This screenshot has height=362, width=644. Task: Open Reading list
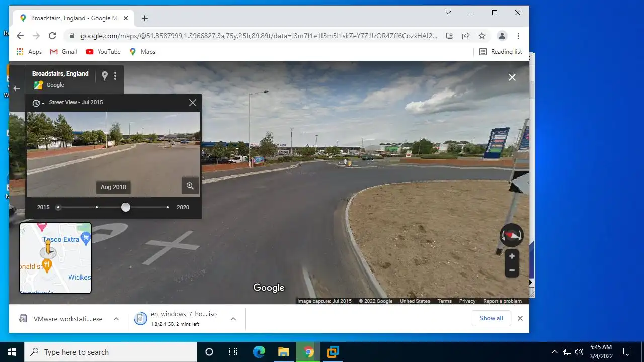(x=501, y=52)
